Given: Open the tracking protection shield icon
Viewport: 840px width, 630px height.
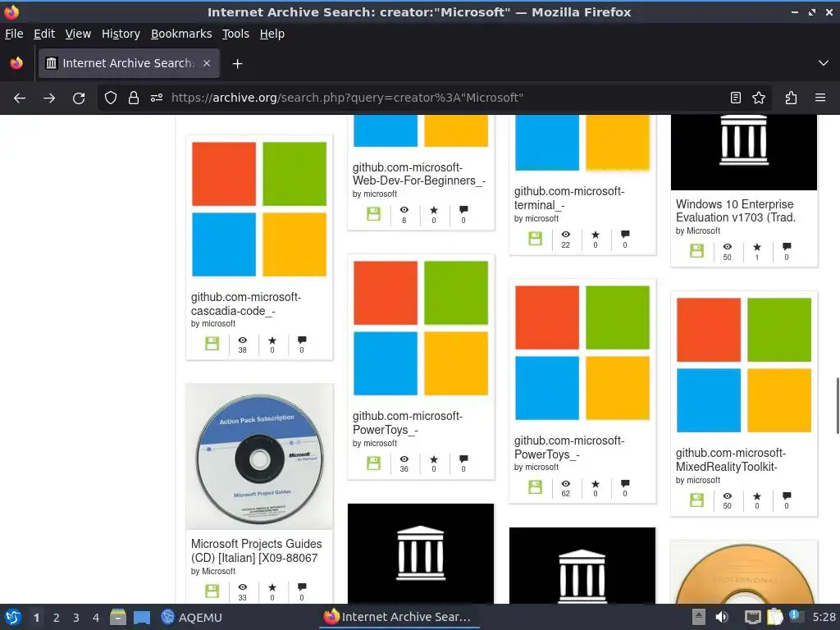Looking at the screenshot, I should click(x=111, y=98).
